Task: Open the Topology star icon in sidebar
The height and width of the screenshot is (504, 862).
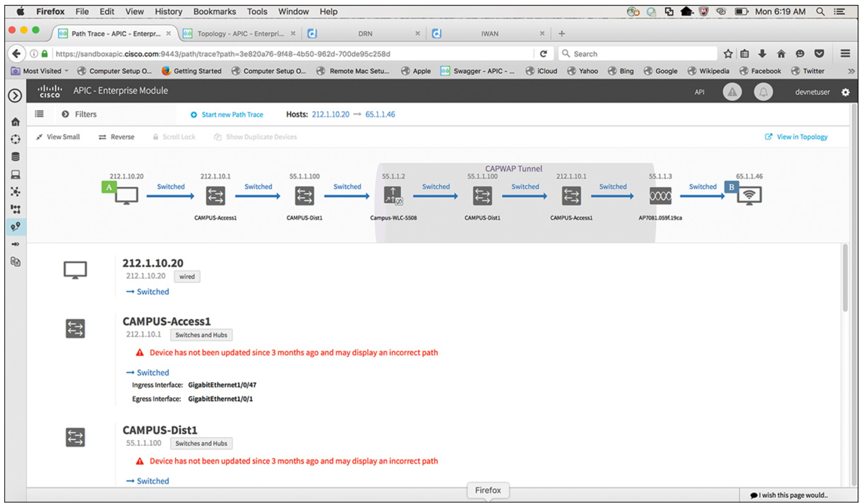Action: coord(15,192)
